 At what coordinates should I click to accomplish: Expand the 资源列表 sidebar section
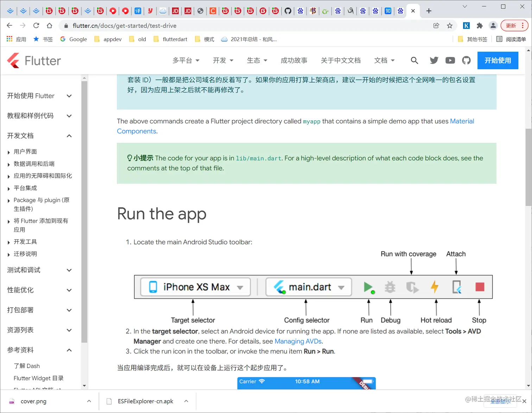(x=39, y=330)
